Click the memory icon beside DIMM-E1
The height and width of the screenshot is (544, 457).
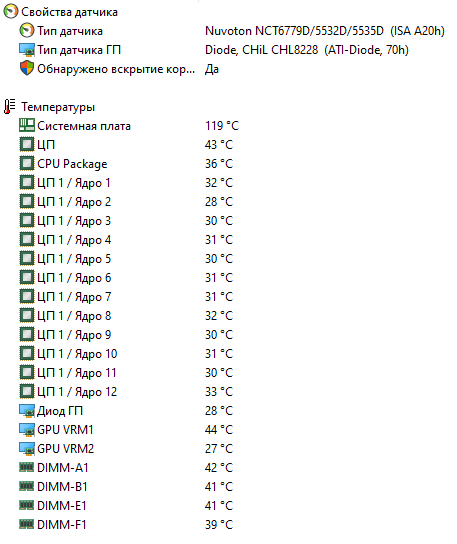click(27, 505)
